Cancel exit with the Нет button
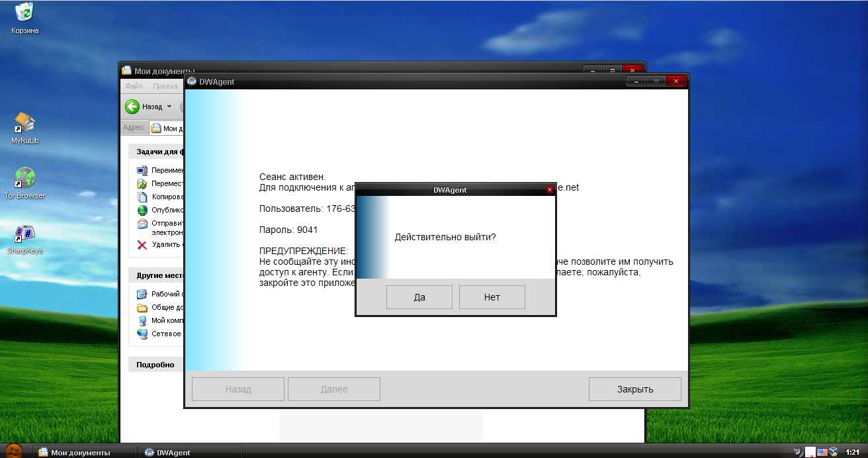868x458 pixels. (x=492, y=297)
